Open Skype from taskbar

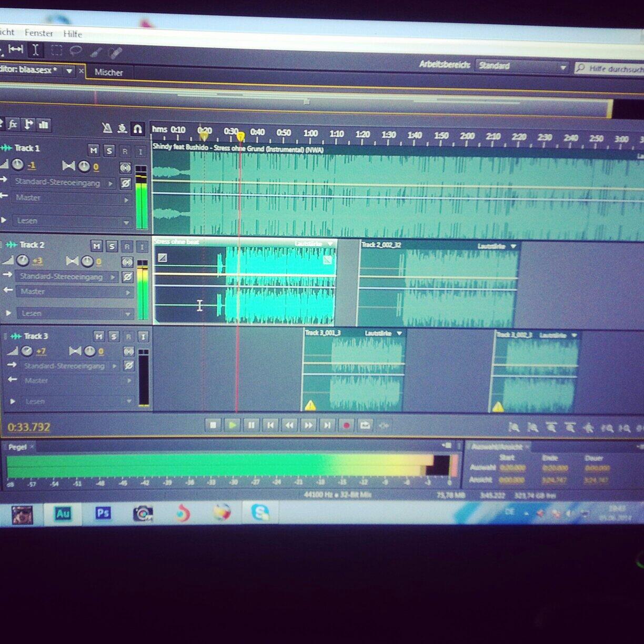260,512
